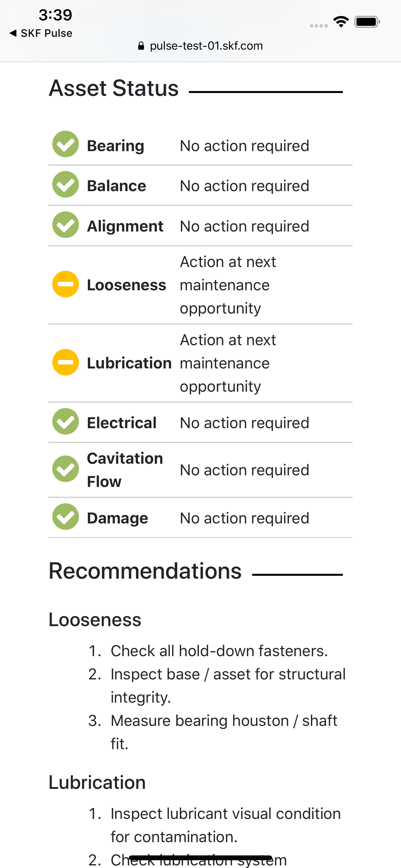Tap the lock icon in the URL bar

141,46
